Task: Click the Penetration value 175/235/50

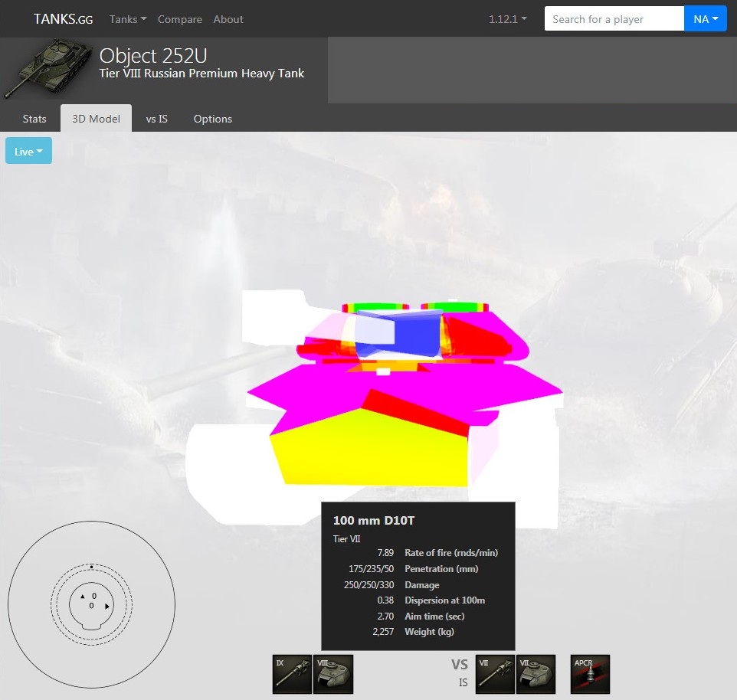Action: point(372,568)
